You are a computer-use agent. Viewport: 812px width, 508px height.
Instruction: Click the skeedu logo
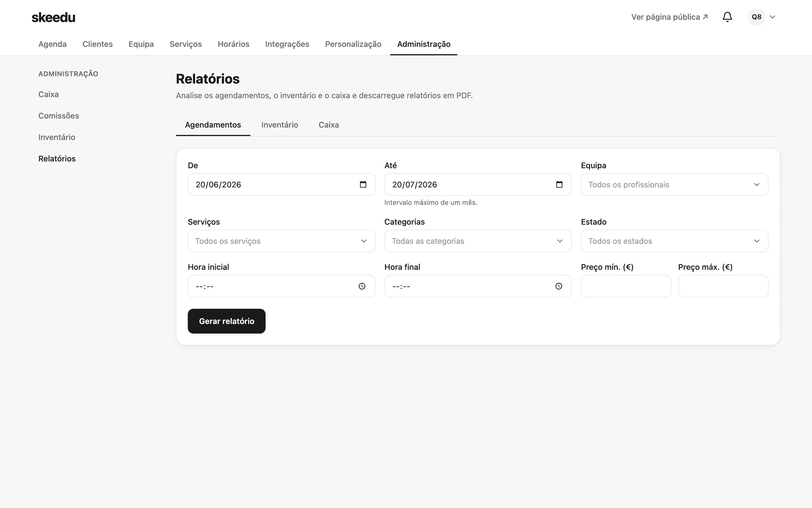[53, 17]
